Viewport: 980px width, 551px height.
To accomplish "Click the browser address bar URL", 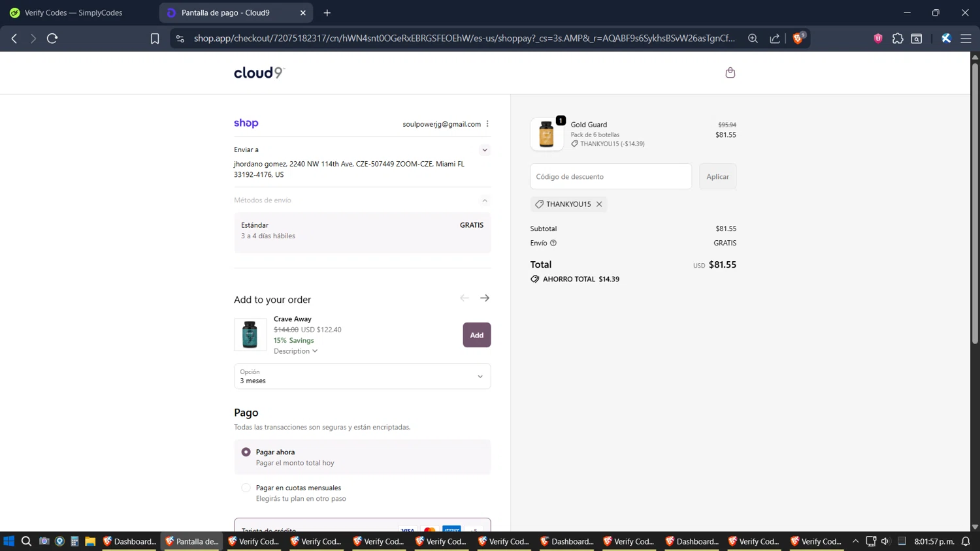I will point(464,39).
